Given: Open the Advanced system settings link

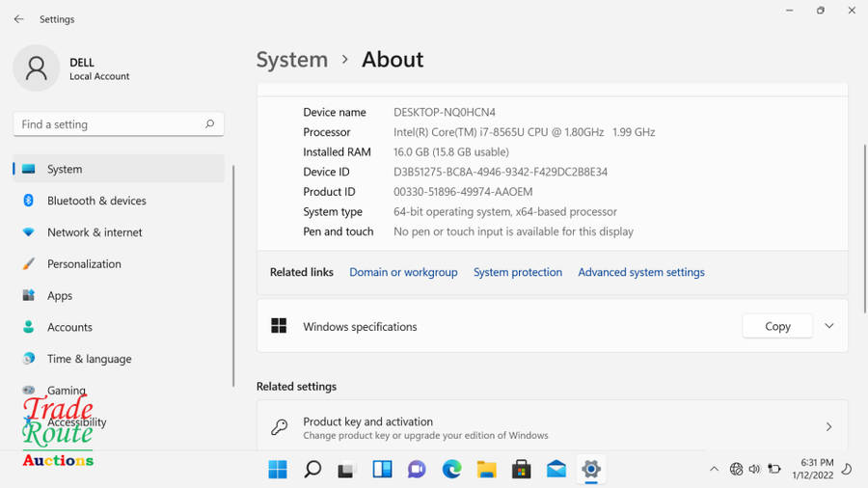Looking at the screenshot, I should [640, 273].
